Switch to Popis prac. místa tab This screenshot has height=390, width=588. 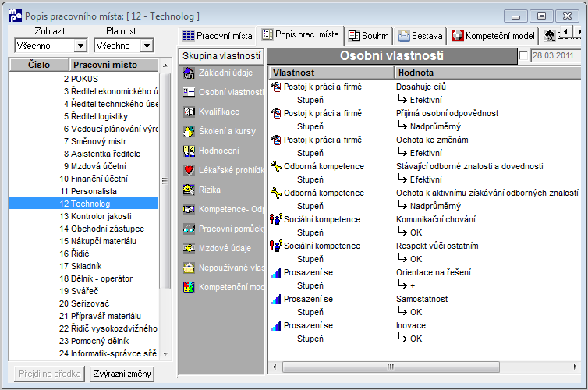300,34
